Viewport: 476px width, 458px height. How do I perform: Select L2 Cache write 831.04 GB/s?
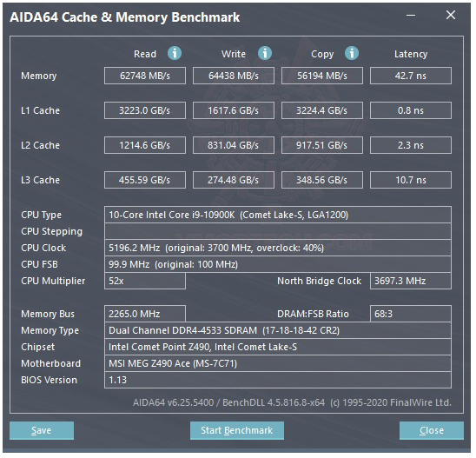pos(235,146)
